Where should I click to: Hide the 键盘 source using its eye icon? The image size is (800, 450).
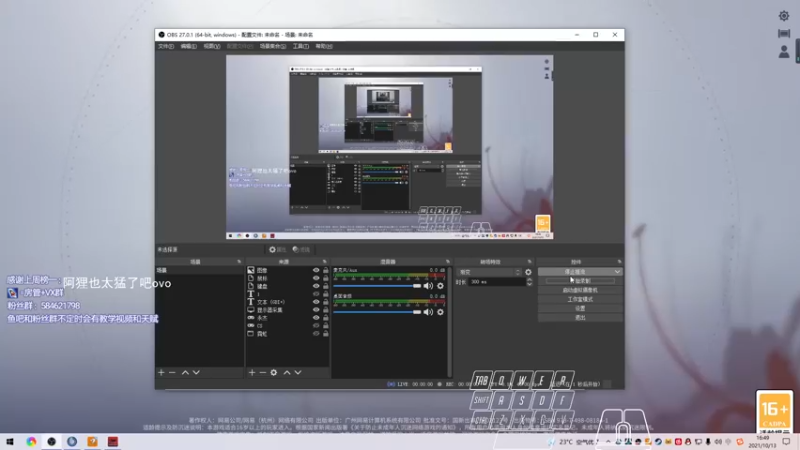[x=316, y=286]
